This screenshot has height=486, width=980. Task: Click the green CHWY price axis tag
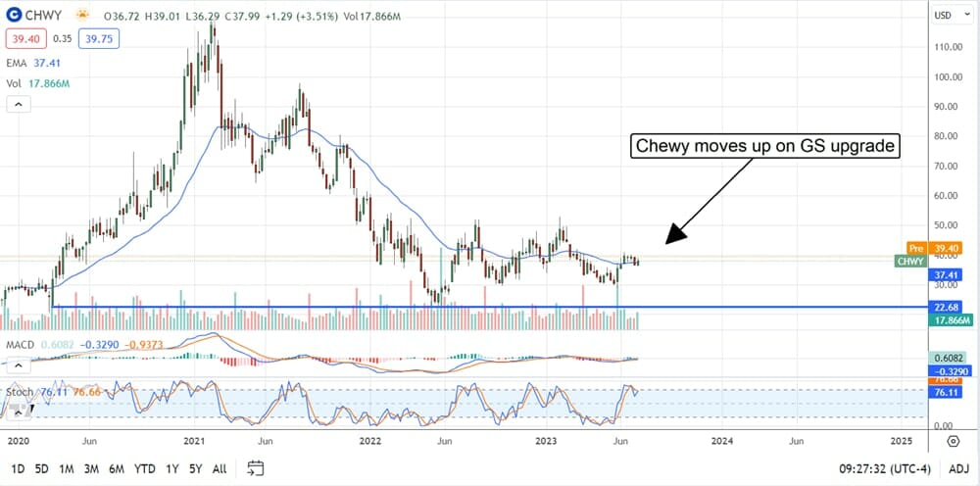[908, 262]
